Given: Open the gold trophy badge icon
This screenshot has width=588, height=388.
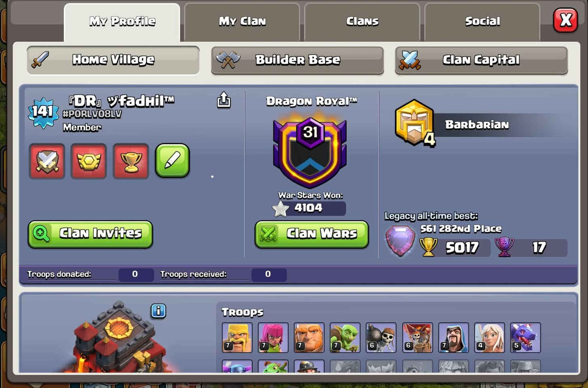Looking at the screenshot, I should click(x=131, y=161).
